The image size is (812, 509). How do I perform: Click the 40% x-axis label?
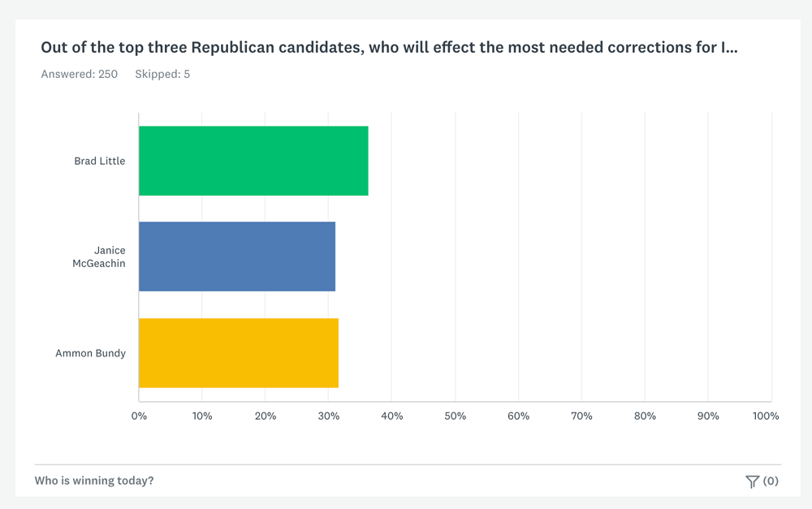(x=392, y=416)
